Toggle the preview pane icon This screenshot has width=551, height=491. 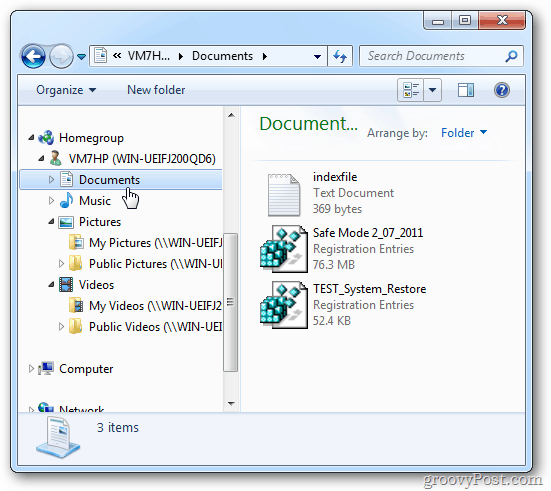click(x=466, y=90)
